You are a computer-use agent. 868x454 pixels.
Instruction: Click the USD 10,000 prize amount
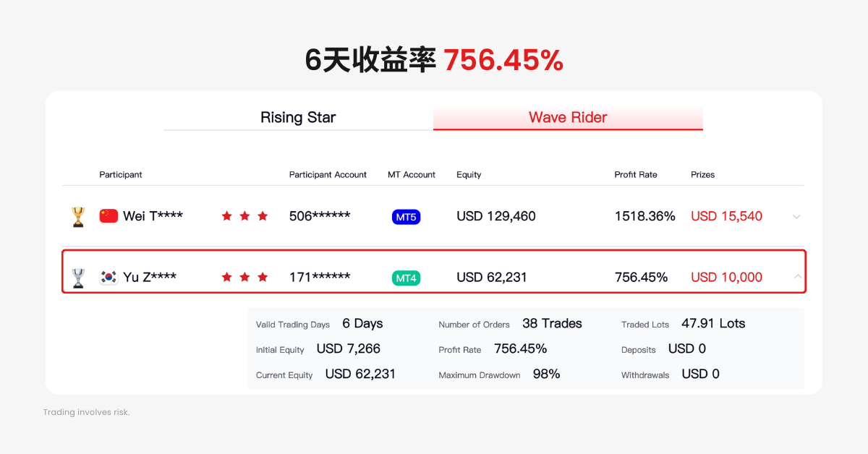tap(726, 278)
